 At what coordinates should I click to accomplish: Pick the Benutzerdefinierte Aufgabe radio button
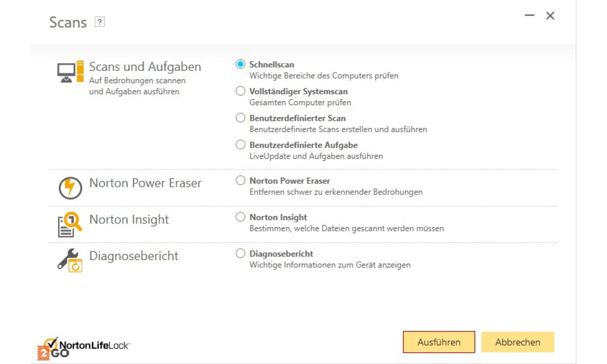point(240,145)
